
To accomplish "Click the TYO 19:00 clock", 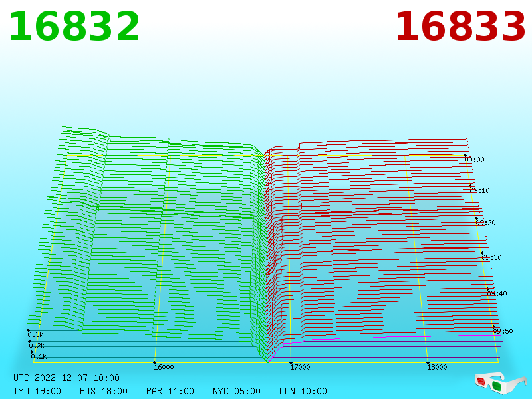I will point(37,391).
